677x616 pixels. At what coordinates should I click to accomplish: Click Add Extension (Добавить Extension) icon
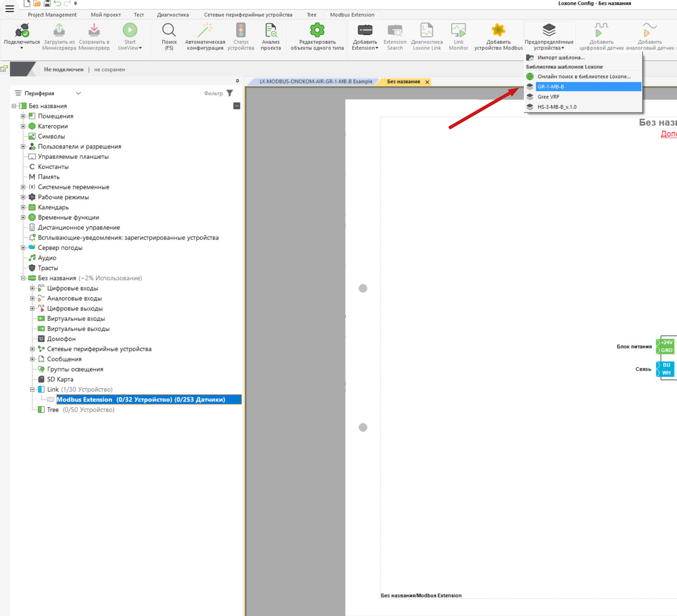pos(365,31)
